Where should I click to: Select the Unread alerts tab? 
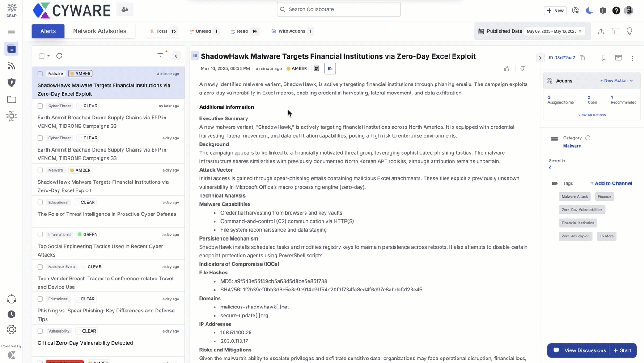(x=203, y=31)
